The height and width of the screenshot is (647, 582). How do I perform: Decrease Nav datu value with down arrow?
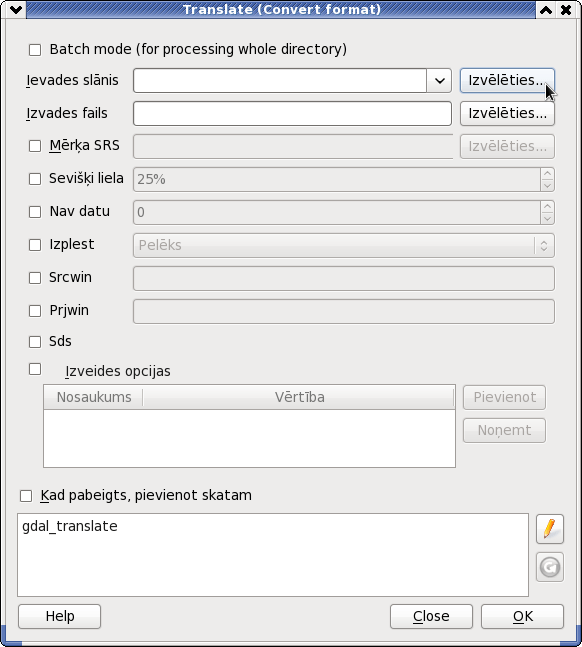click(547, 218)
